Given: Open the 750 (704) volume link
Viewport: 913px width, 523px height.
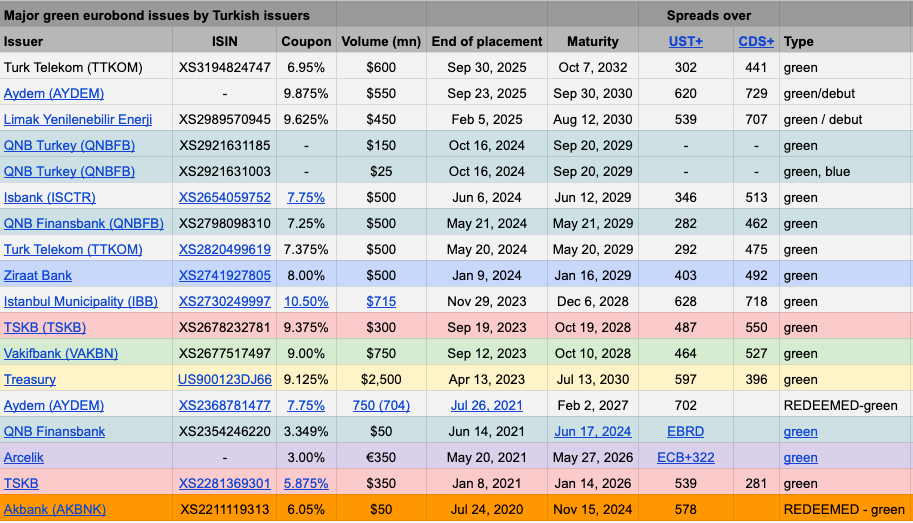Looking at the screenshot, I should 380,406.
